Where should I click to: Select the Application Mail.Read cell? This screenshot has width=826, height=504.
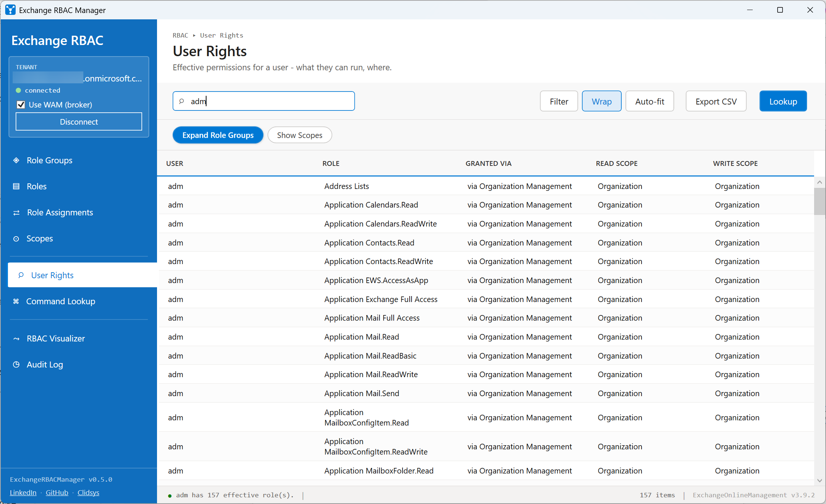(361, 337)
